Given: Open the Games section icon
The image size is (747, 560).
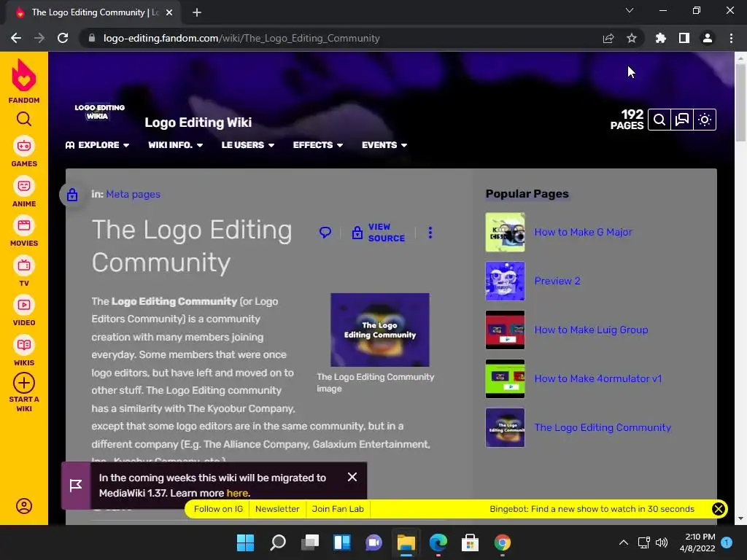Looking at the screenshot, I should [x=24, y=146].
